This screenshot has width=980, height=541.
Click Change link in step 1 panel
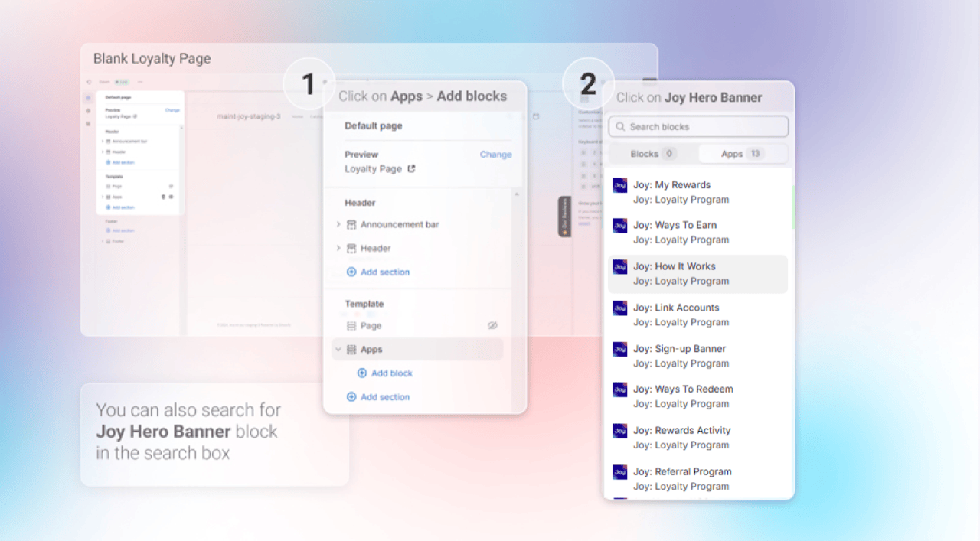[495, 155]
